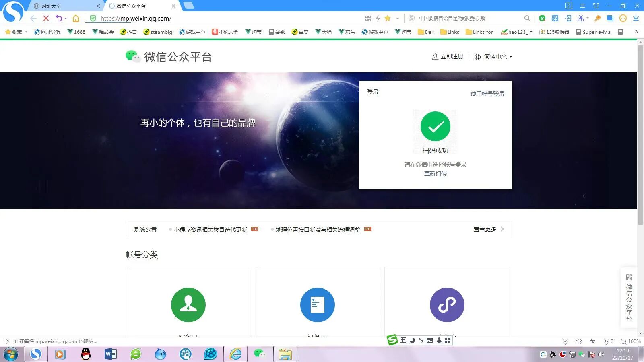Open WeChat from the taskbar
Viewport: 644px width, 362px height.
260,354
